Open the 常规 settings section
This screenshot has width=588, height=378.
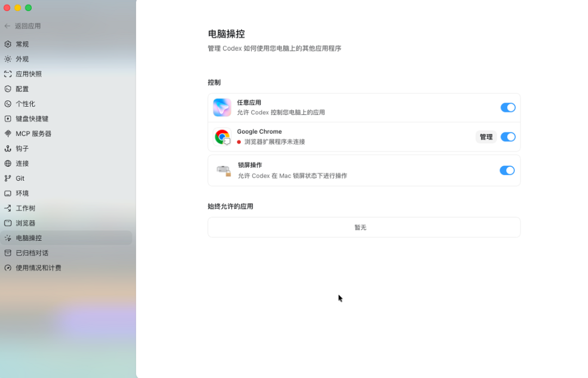pyautogui.click(x=66, y=44)
